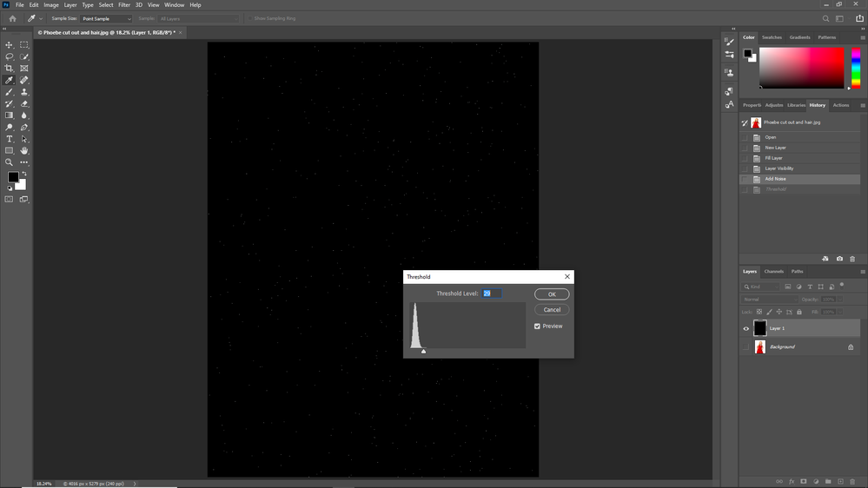
Task: Open the Fill dropdown arrow
Action: (840, 312)
